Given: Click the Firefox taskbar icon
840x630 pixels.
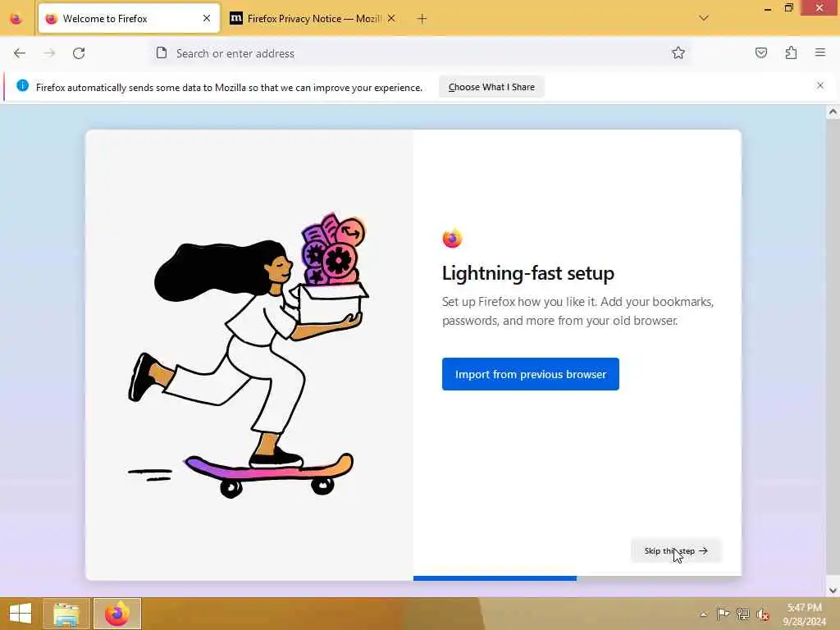Looking at the screenshot, I should 116,614.
